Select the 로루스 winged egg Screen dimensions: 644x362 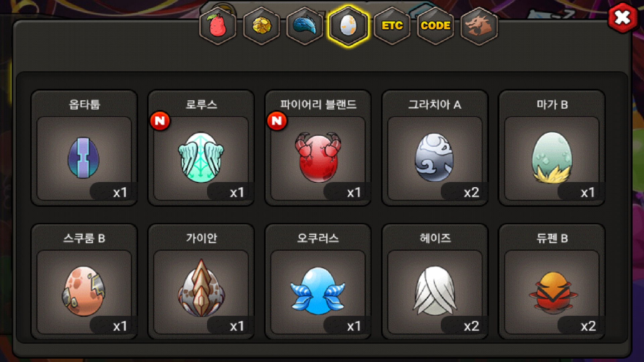[201, 148]
